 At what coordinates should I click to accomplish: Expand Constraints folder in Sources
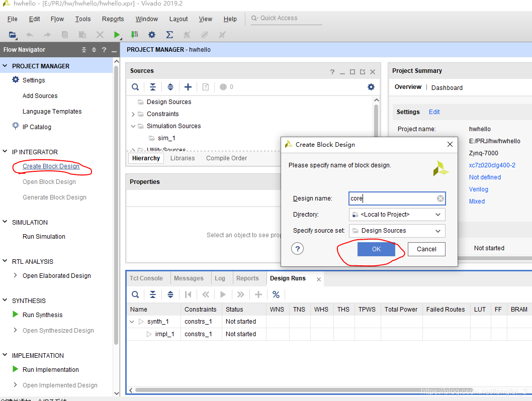(x=133, y=114)
